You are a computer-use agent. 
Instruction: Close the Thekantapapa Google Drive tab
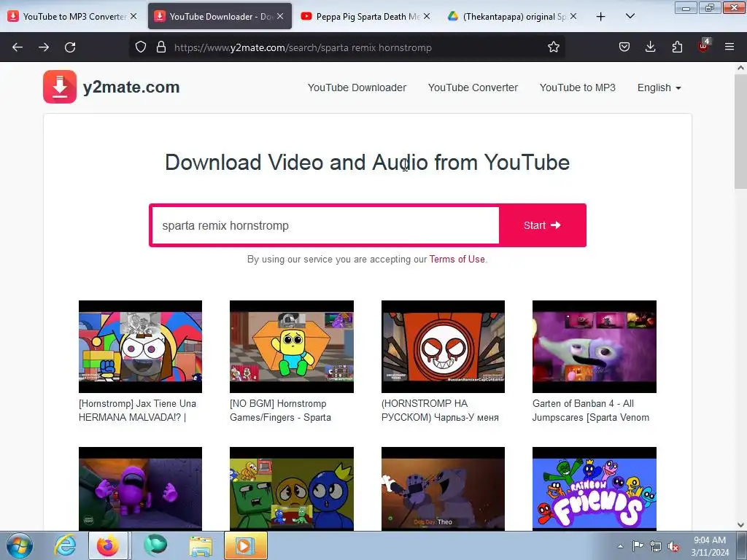coord(573,16)
